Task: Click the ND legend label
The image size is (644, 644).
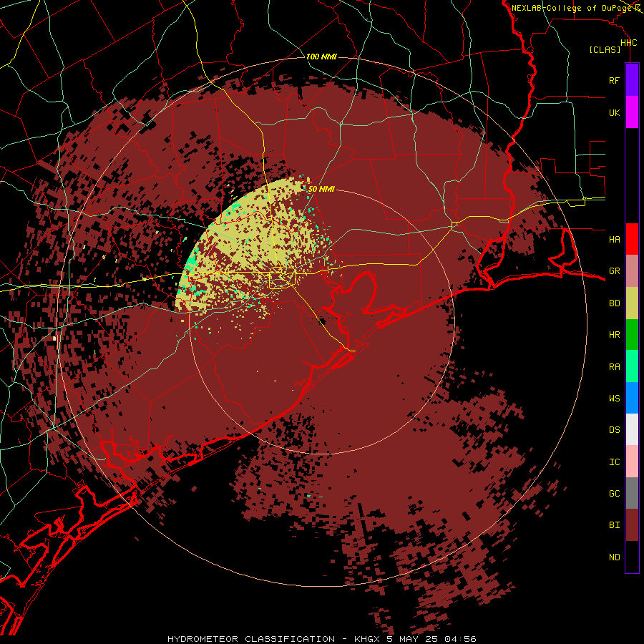Action: pos(614,557)
